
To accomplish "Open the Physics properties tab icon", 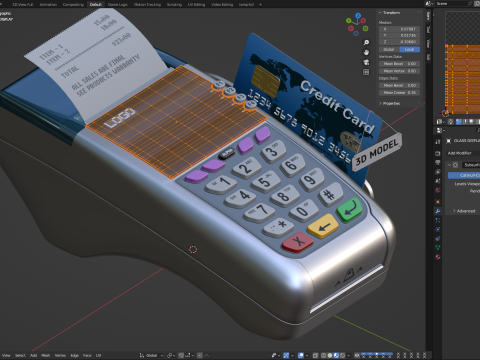I will [x=438, y=229].
